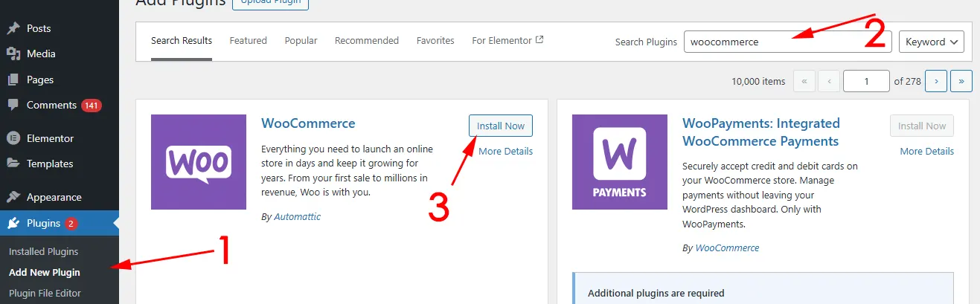This screenshot has width=980, height=304.
Task: View More Details for WooPayments
Action: coord(927,151)
